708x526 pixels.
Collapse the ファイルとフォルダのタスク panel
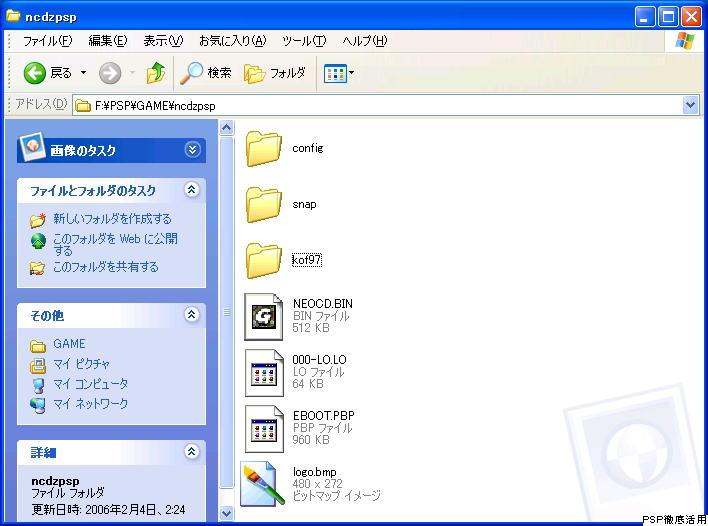tap(191, 190)
